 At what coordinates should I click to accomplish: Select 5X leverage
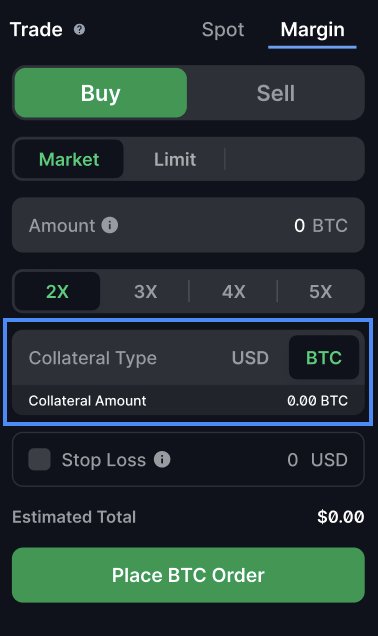point(320,291)
